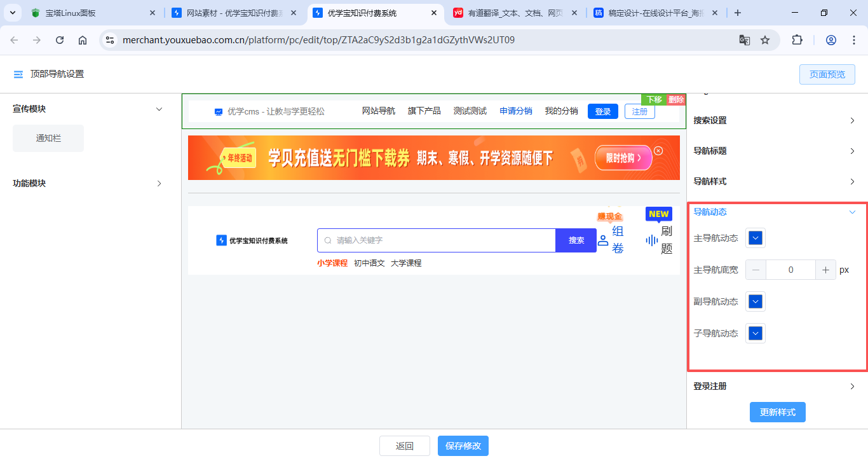Open the browser extensions puzzle icon
The width and height of the screenshot is (868, 463).
point(797,40)
